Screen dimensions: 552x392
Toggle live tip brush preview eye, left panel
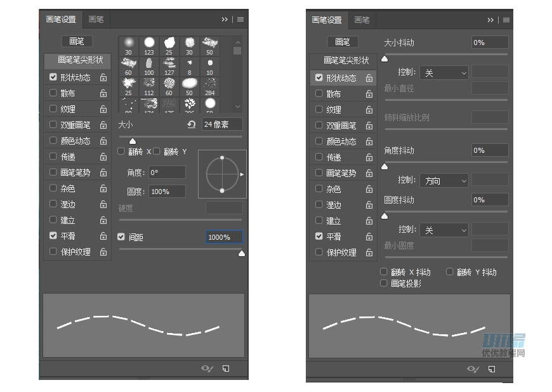pyautogui.click(x=207, y=369)
